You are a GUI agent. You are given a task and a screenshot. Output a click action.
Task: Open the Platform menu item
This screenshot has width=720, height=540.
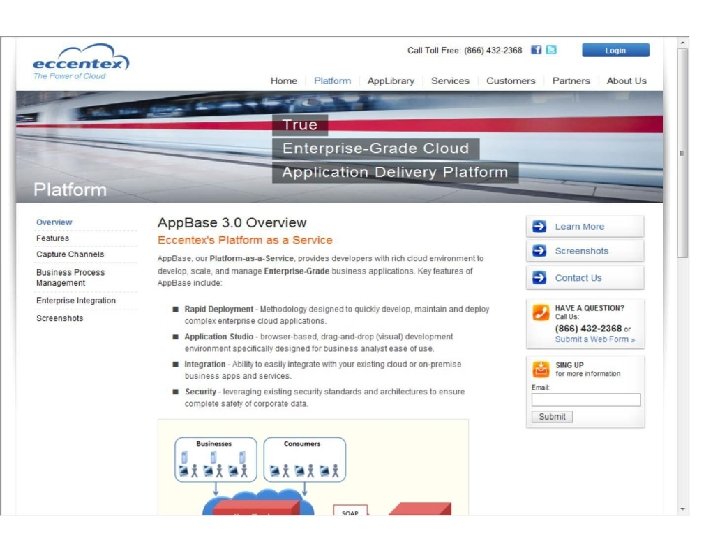332,81
